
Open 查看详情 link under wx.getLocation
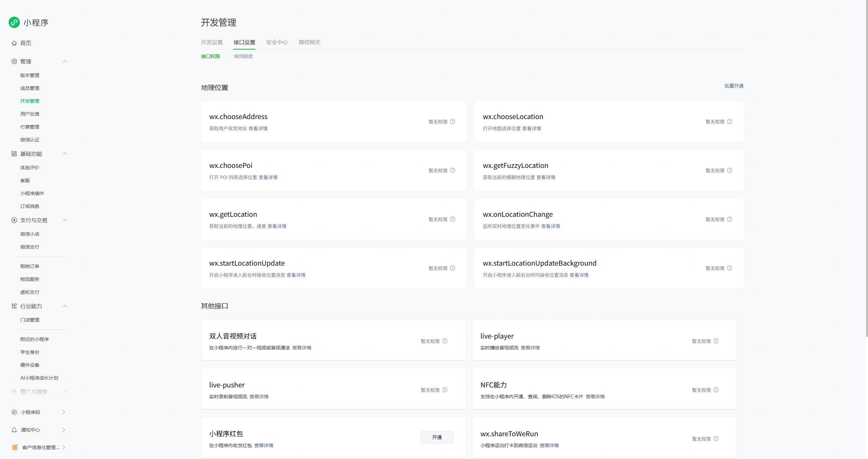pos(277,226)
